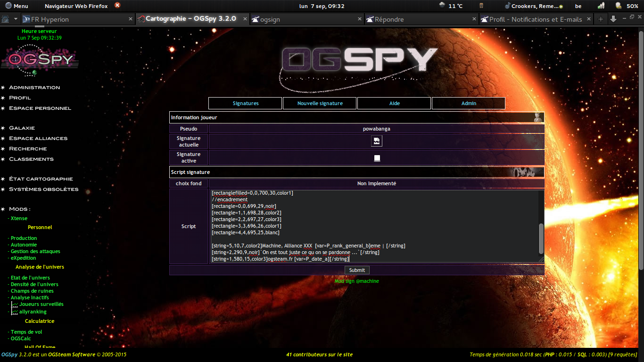
Task: Open État cartographie in the sidebar
Action: 41,179
